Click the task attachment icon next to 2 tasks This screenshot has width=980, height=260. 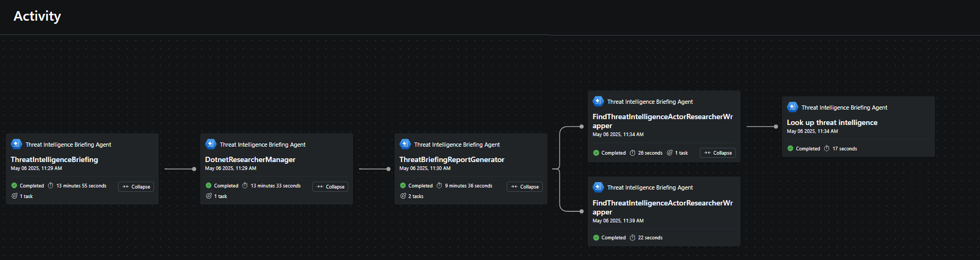(403, 196)
